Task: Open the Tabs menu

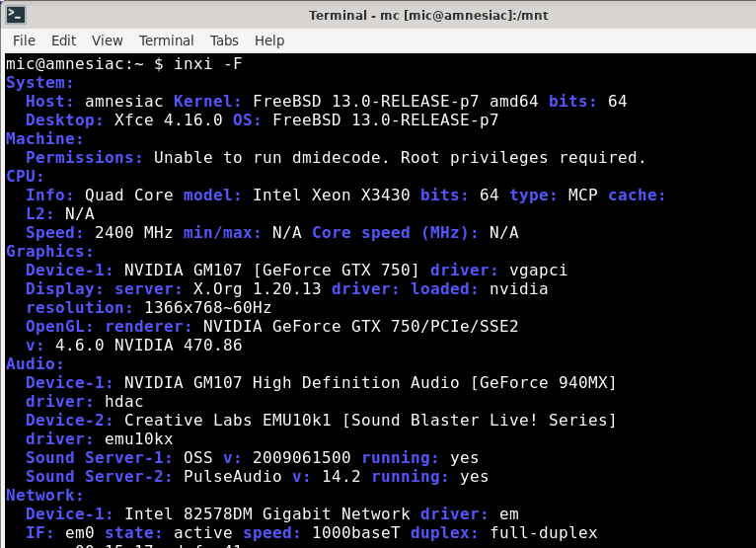Action: pyautogui.click(x=224, y=40)
